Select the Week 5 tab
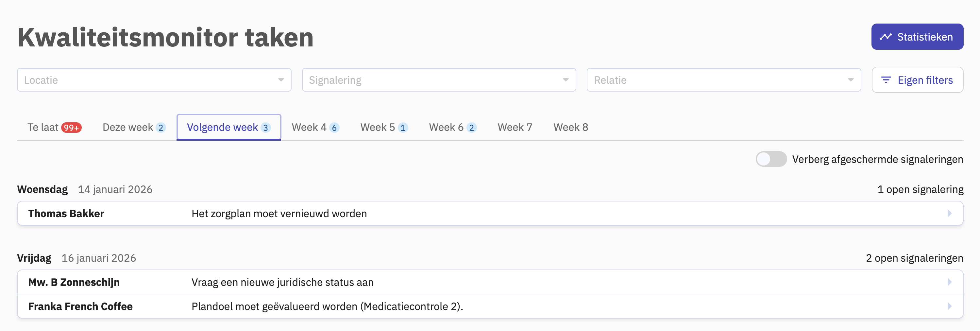980x331 pixels. (x=378, y=127)
